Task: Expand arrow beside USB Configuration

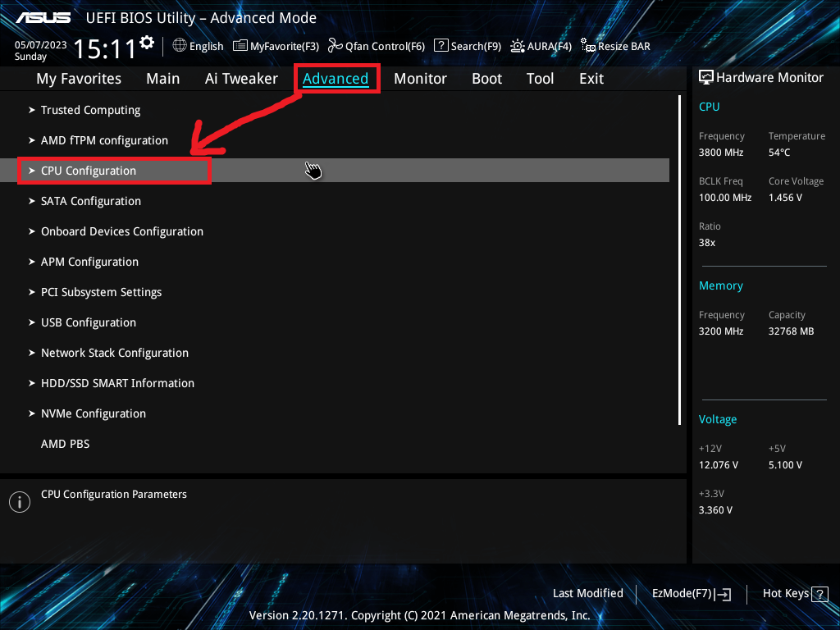Action: pos(32,322)
